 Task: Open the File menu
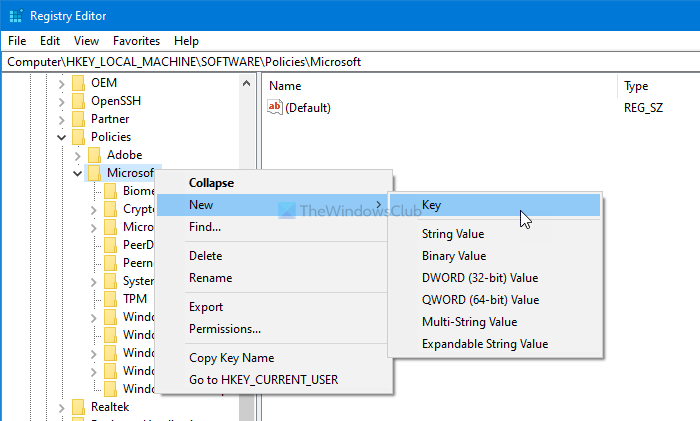17,41
